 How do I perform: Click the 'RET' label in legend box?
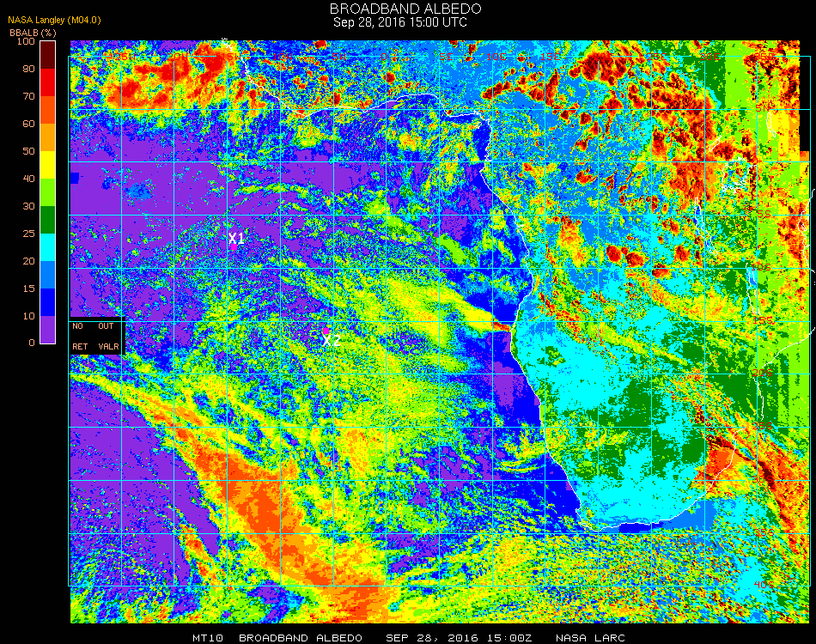pyautogui.click(x=80, y=346)
